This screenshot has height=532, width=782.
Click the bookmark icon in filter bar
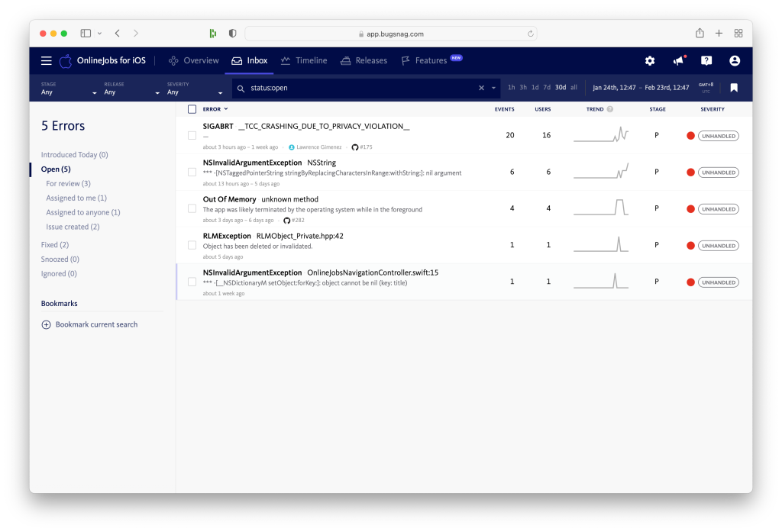coord(734,88)
